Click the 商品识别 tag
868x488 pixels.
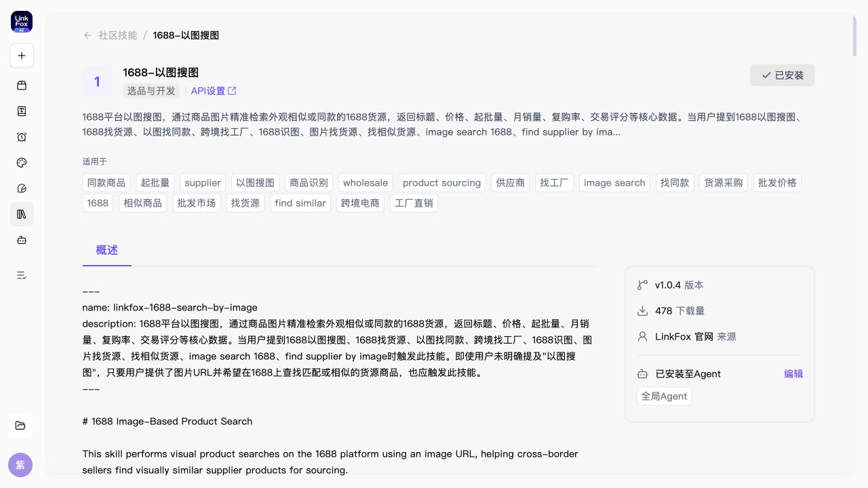coord(309,183)
